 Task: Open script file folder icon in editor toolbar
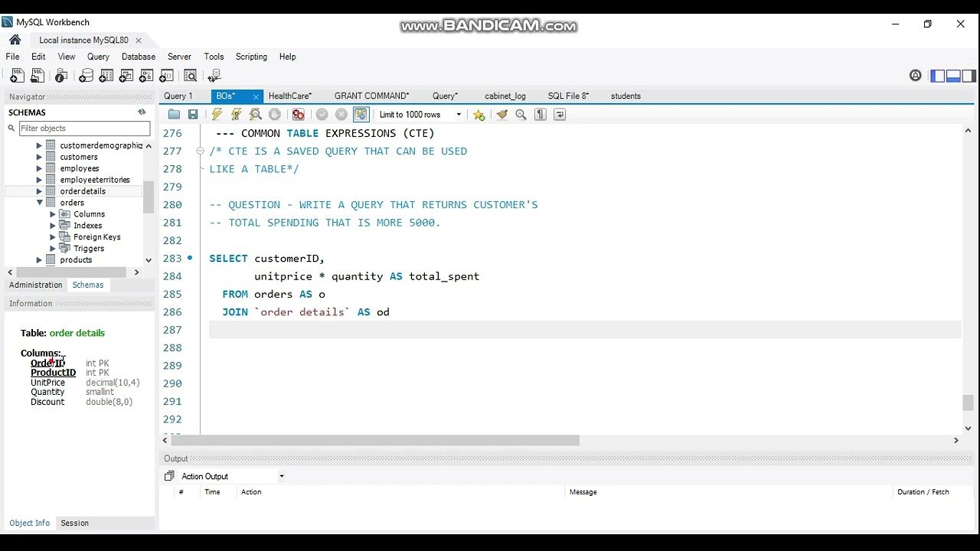(174, 115)
